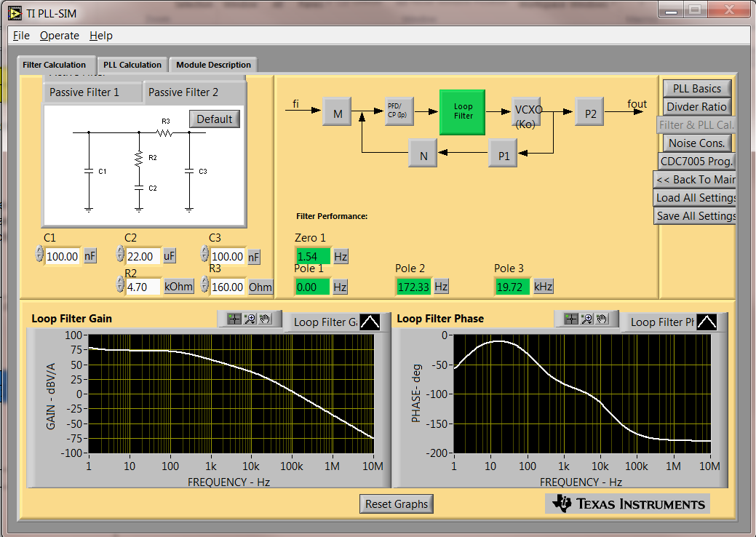Image resolution: width=756 pixels, height=537 pixels.
Task: Click the Reset Graphs button
Action: click(x=397, y=504)
